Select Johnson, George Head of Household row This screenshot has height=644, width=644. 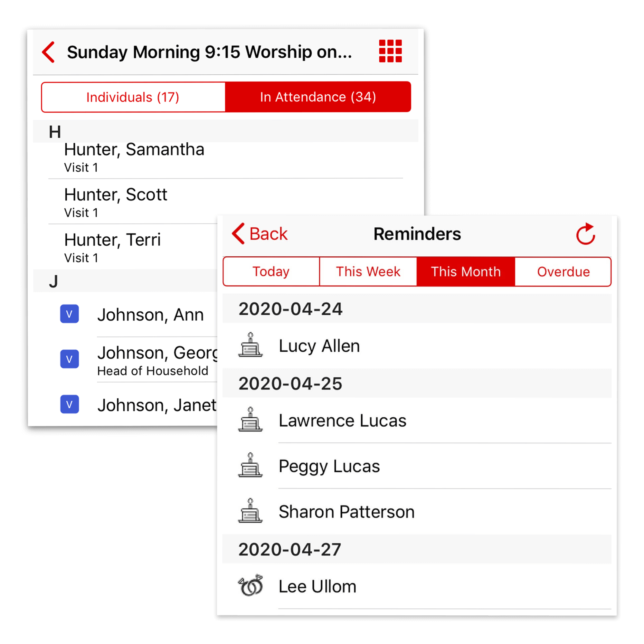(x=125, y=360)
